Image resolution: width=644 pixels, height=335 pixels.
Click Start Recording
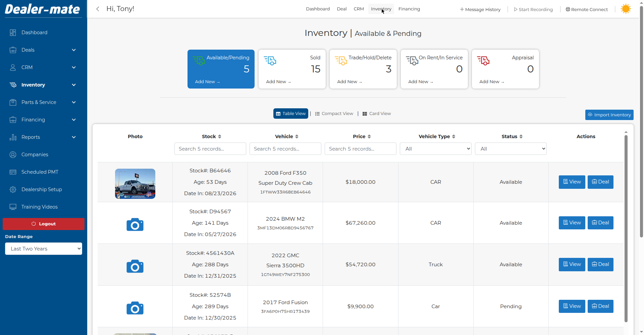tap(533, 9)
